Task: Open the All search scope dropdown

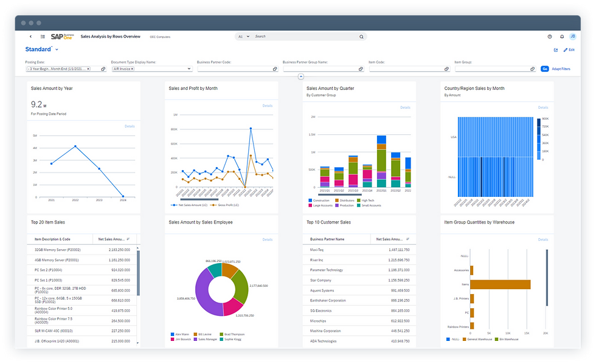Action: [x=243, y=36]
